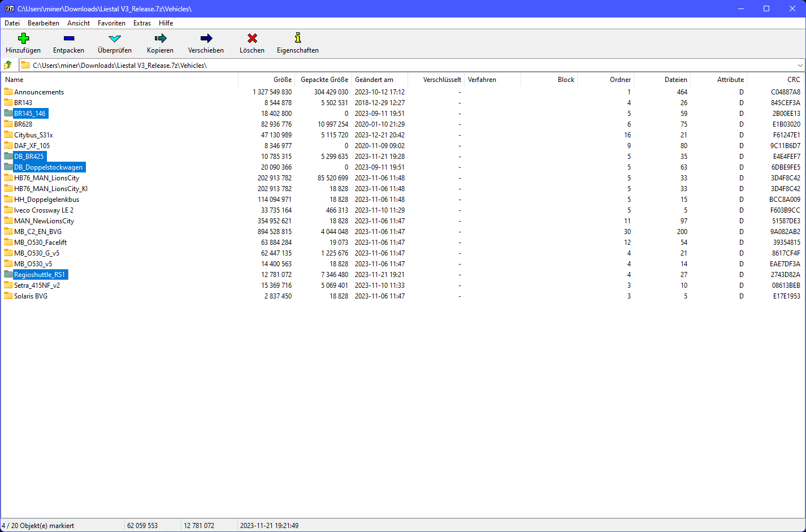Open the Datei menu
Image resolution: width=806 pixels, height=532 pixels.
(12, 23)
